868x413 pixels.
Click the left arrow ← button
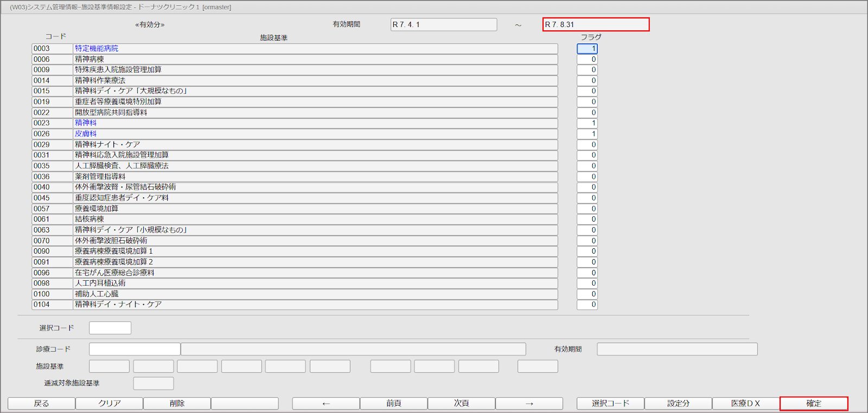tap(325, 403)
